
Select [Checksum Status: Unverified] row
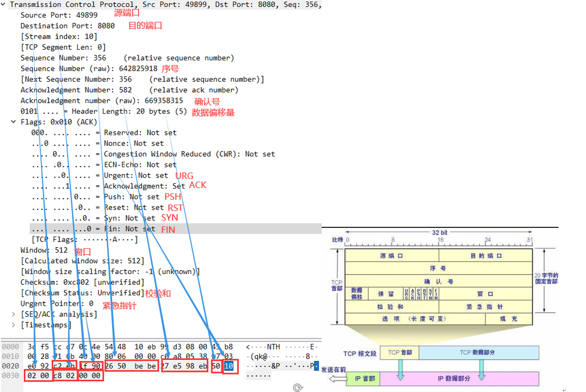click(x=82, y=293)
